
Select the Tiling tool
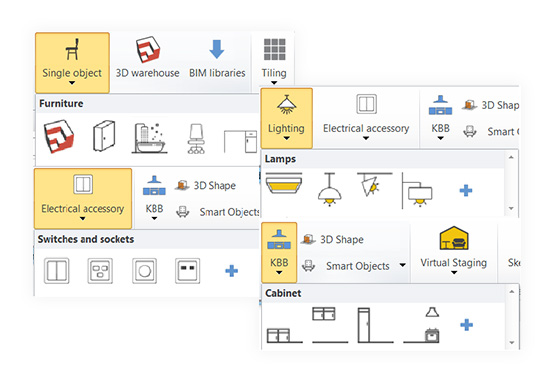274,61
